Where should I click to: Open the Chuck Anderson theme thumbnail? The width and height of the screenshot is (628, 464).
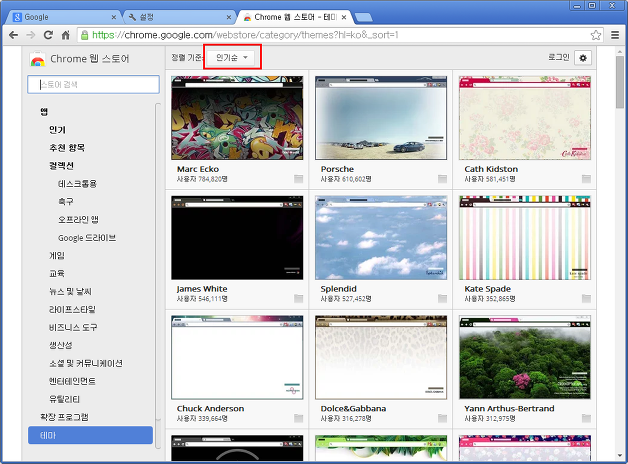(237, 357)
